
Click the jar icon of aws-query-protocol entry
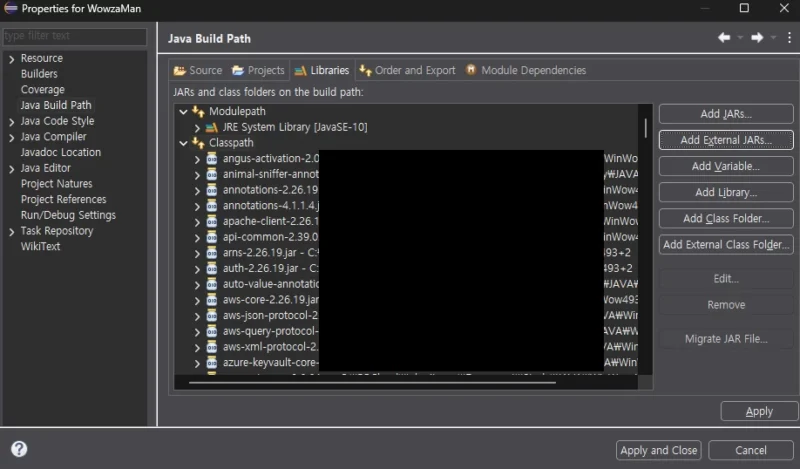[x=212, y=332]
